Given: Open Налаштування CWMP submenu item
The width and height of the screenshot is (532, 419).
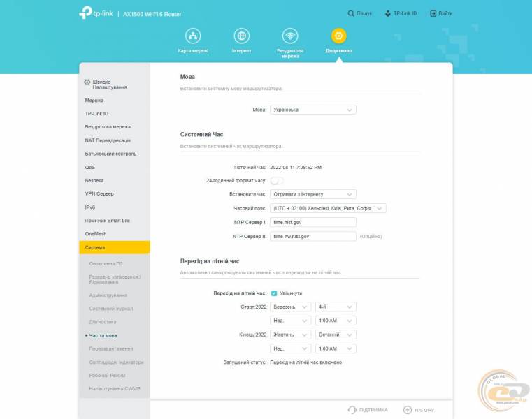Looking at the screenshot, I should (115, 388).
